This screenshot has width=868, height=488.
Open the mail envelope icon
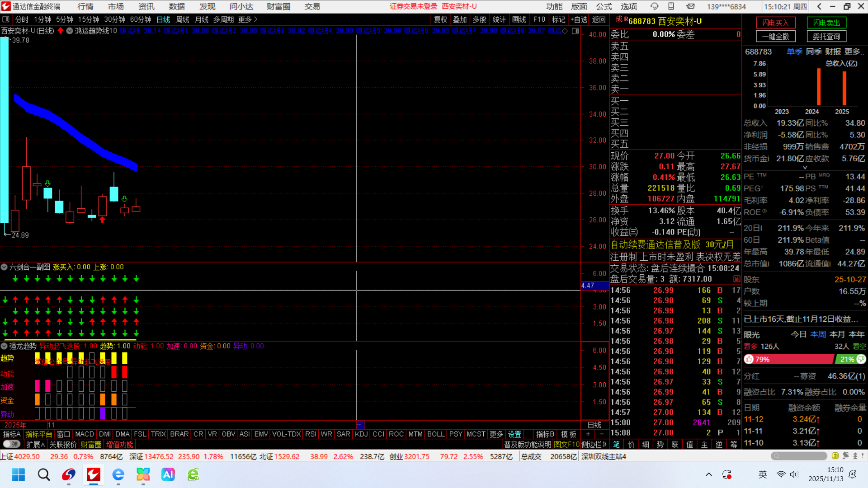[690, 6]
